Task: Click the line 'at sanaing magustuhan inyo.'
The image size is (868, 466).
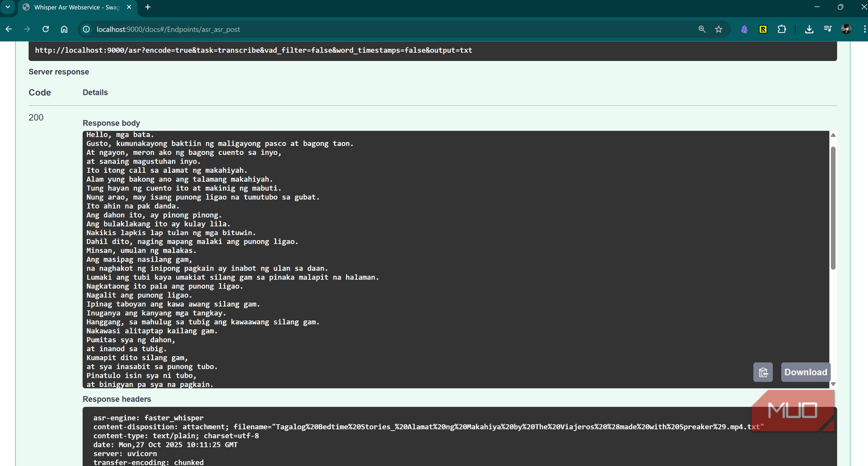Action: 144,162
